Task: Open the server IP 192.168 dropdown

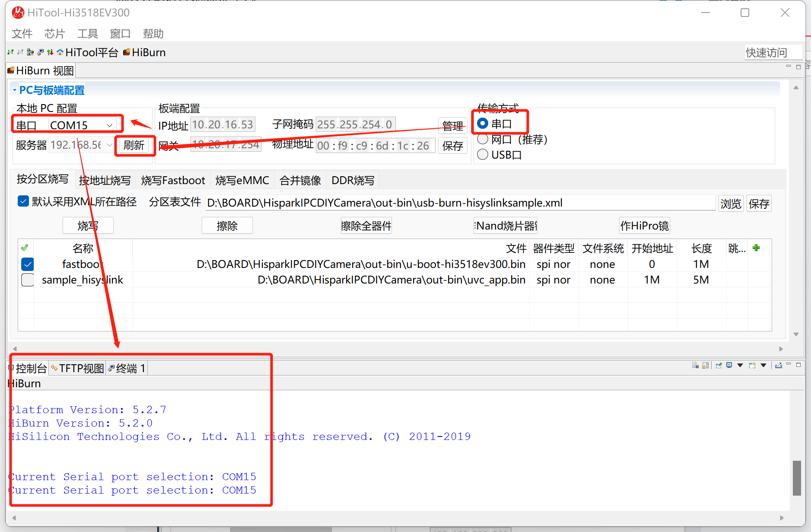Action: click(x=109, y=145)
